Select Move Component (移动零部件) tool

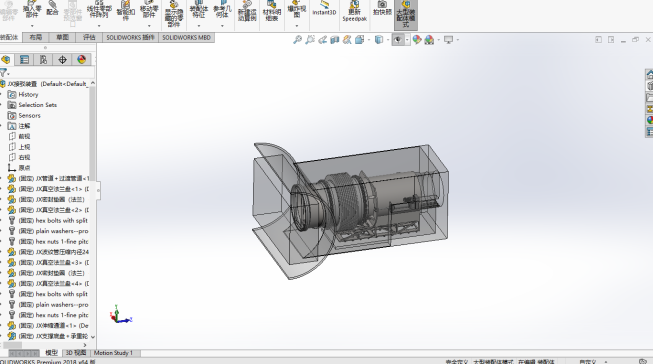149,9
